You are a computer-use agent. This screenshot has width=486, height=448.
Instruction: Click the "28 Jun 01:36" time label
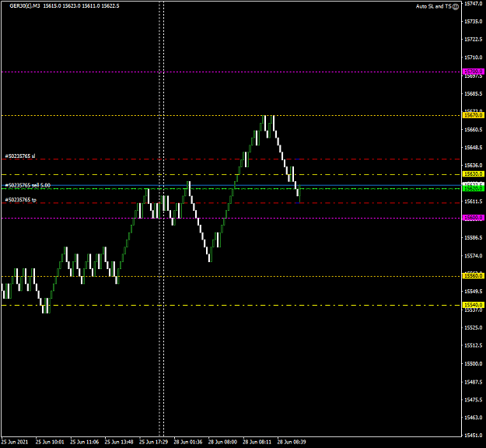[x=188, y=442]
